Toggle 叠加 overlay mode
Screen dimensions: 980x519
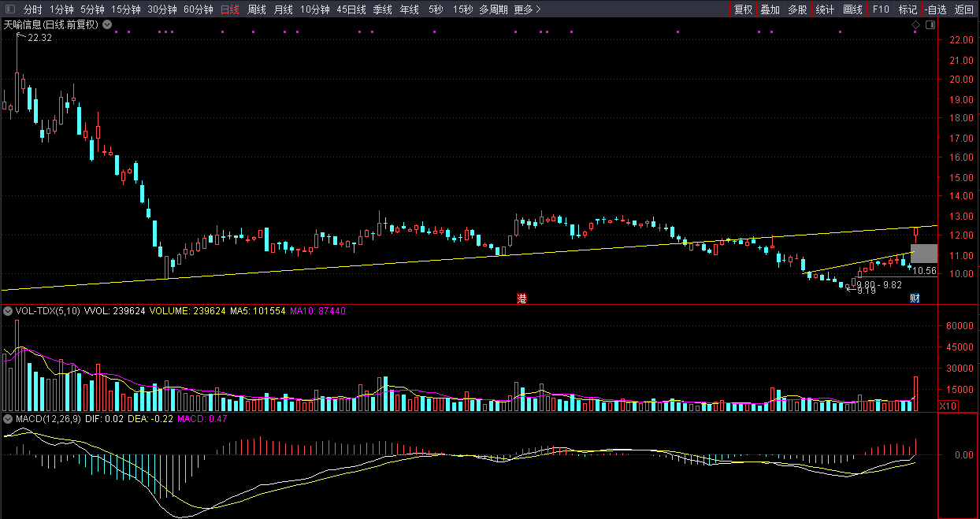pyautogui.click(x=770, y=9)
